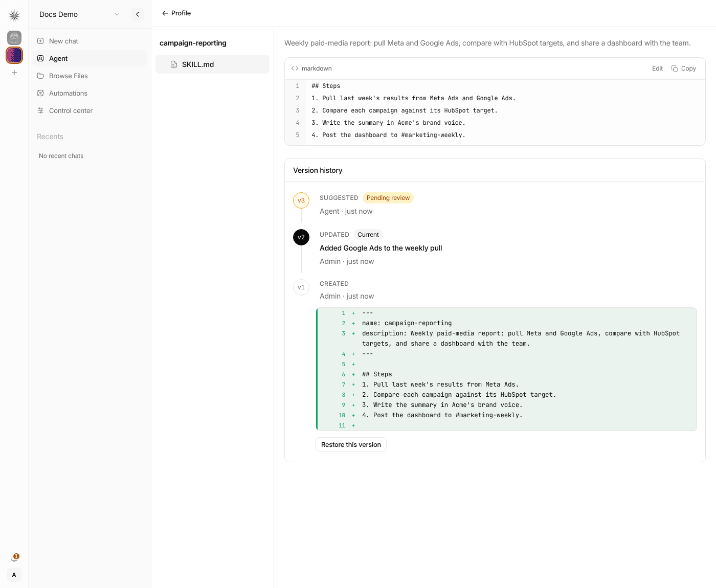
Task: Expand the v2 version marker
Action: [x=301, y=237]
